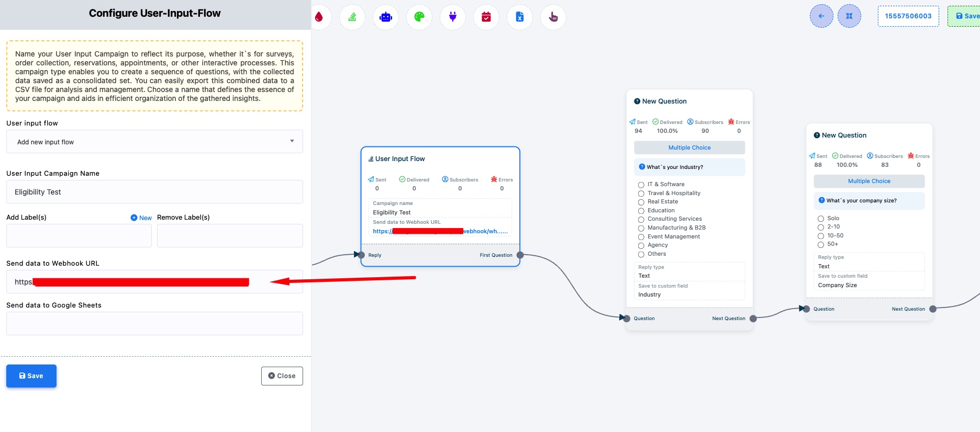This screenshot has width=980, height=432.
Task: Click the User Input Campaign Name field
Action: click(154, 192)
